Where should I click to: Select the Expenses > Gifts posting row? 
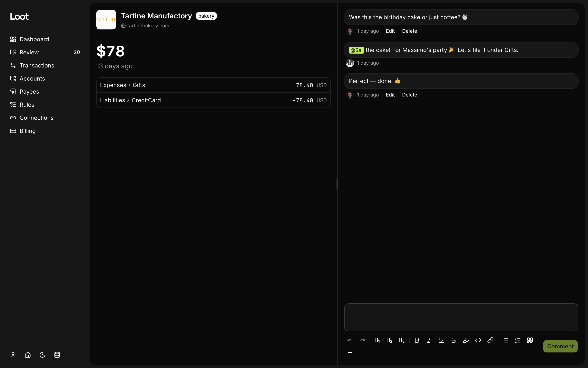[213, 85]
